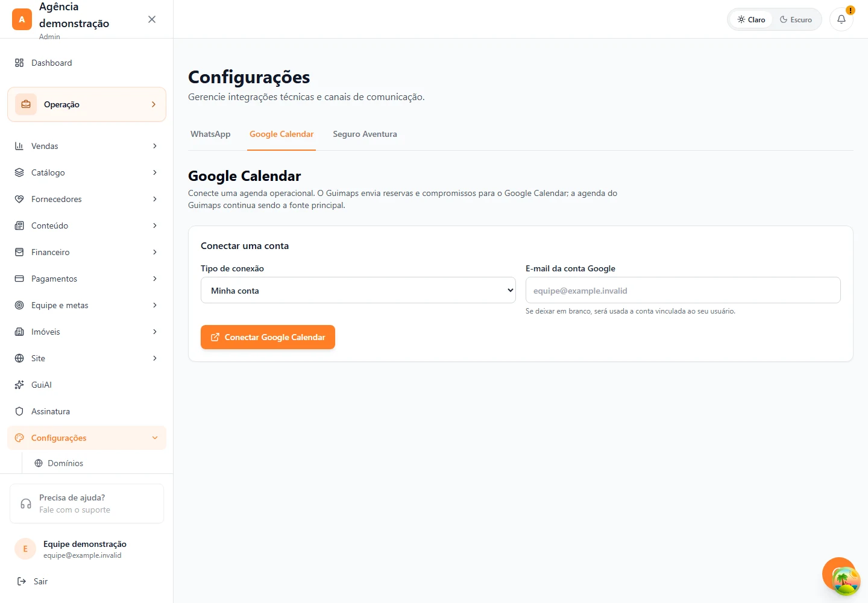This screenshot has width=868, height=603.
Task: Click equipe@example.invalid under profile name
Action: point(83,555)
